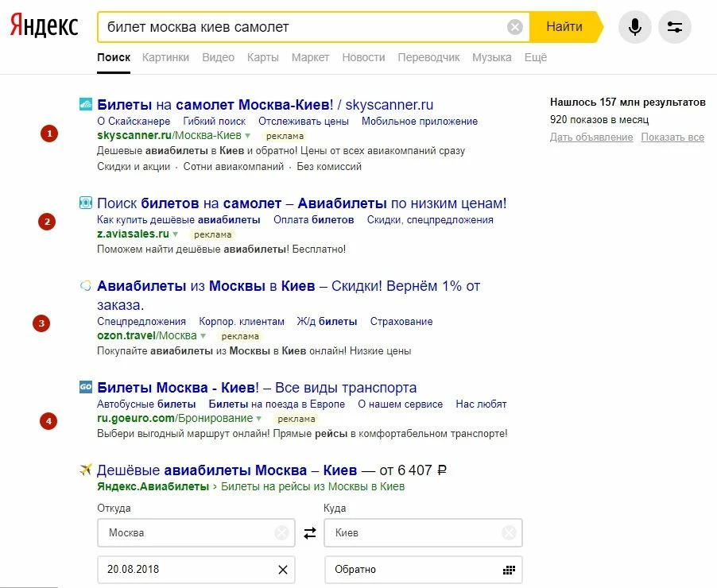Open the Переводчик tab
717x588 pixels.
pyautogui.click(x=429, y=58)
